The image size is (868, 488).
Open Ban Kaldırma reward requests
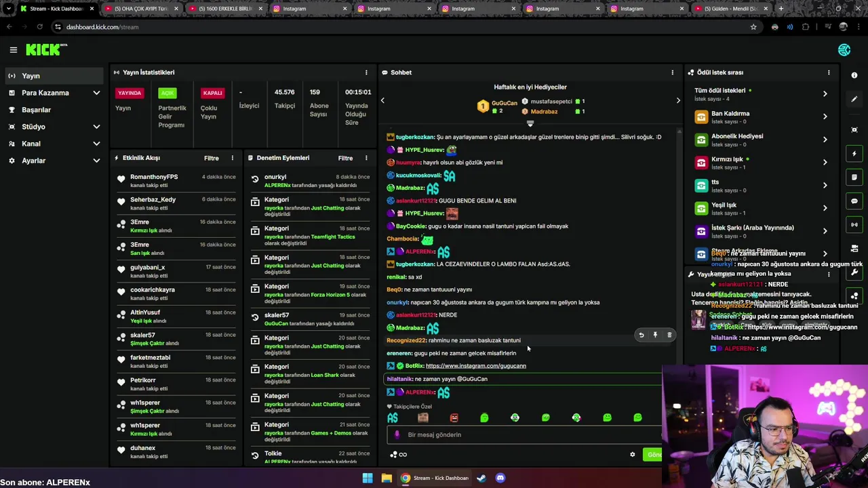762,117
